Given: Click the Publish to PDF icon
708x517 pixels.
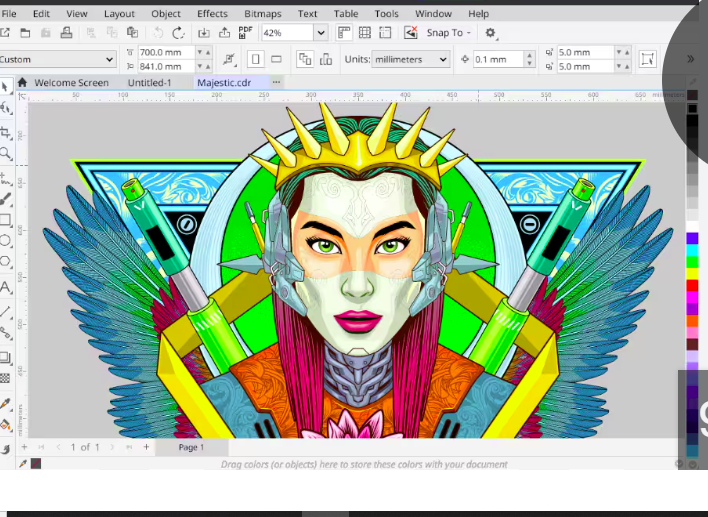Looking at the screenshot, I should [x=245, y=33].
